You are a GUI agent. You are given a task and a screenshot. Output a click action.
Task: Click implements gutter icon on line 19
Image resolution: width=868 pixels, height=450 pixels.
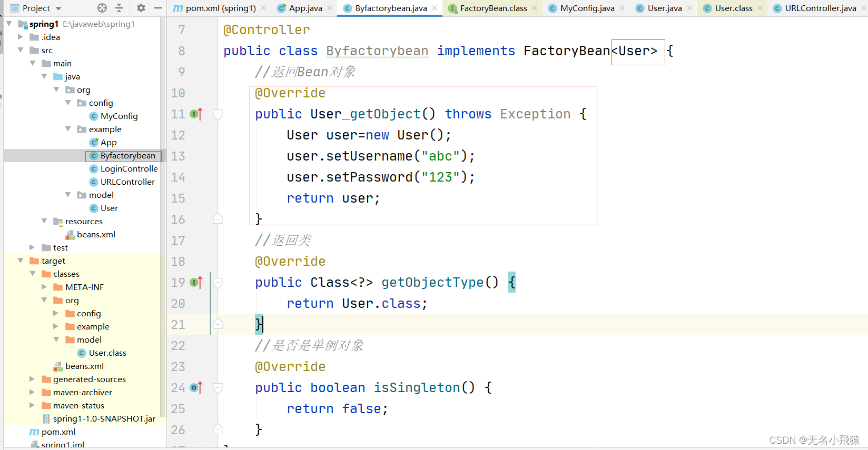pyautogui.click(x=196, y=282)
